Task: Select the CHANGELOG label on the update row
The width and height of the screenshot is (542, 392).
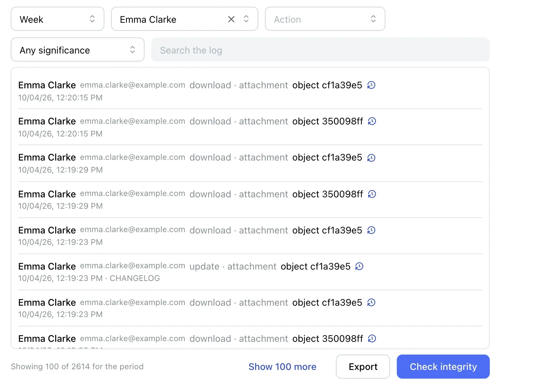Action: [135, 278]
